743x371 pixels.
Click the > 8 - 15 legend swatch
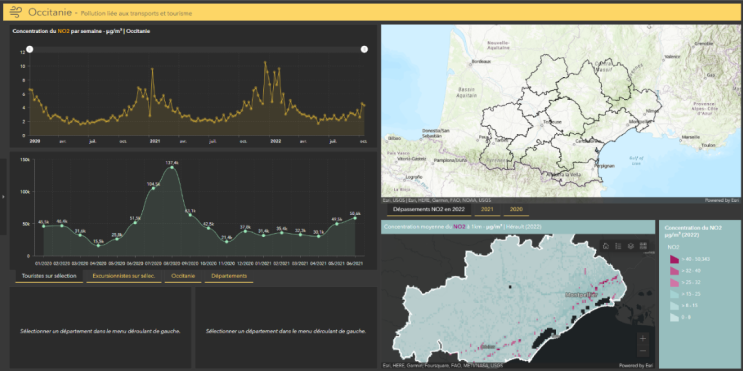pos(674,307)
